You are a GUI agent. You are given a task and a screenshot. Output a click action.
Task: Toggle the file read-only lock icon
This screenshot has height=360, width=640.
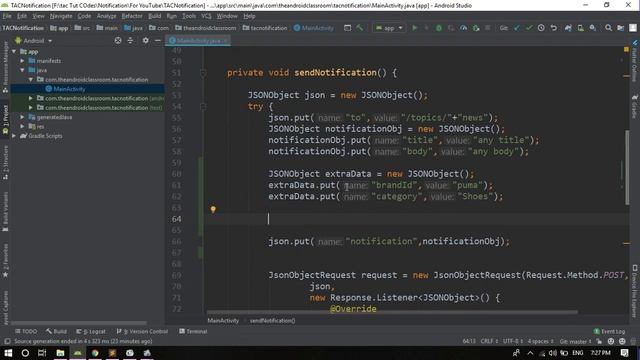point(599,341)
